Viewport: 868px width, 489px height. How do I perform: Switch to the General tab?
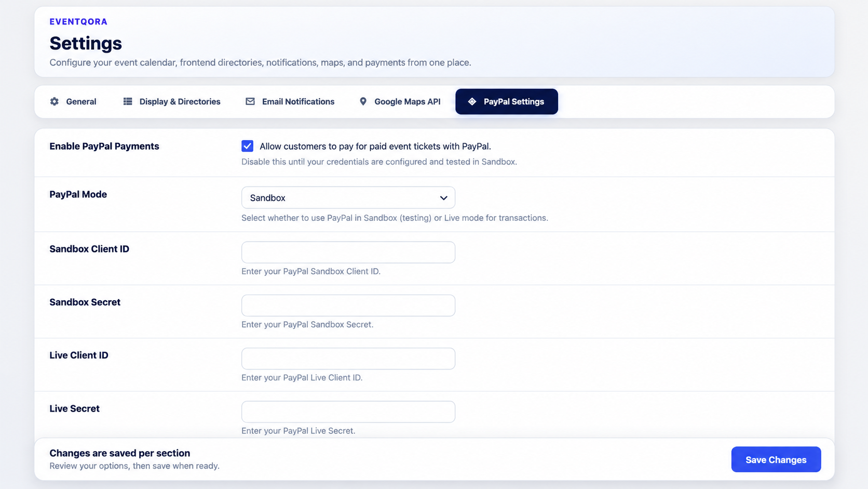point(73,101)
